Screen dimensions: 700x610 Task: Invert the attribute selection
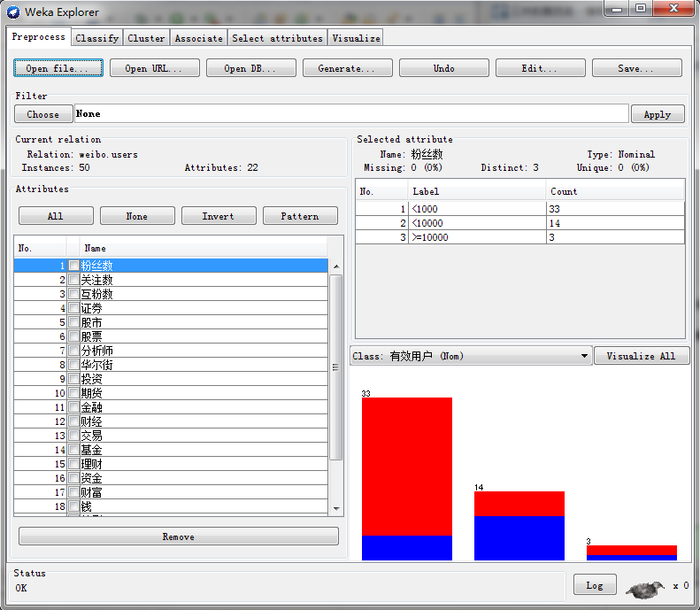tap(219, 216)
